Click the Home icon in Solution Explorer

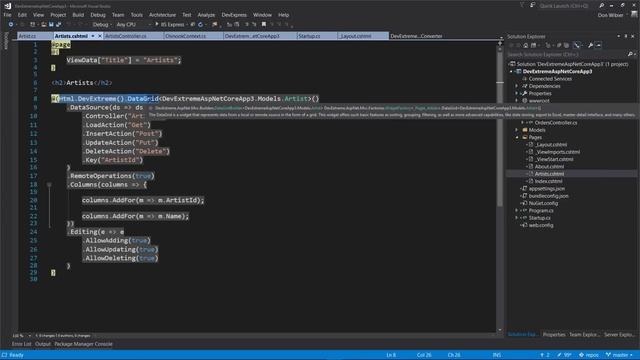[x=526, y=45]
